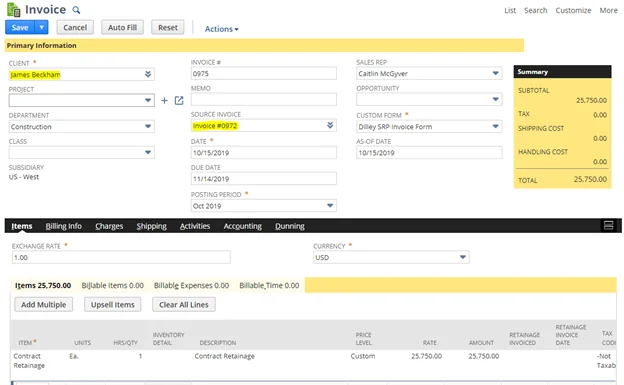Click the amount cell 25,750.00 in the line row
This screenshot has height=385, width=624.
tap(484, 356)
